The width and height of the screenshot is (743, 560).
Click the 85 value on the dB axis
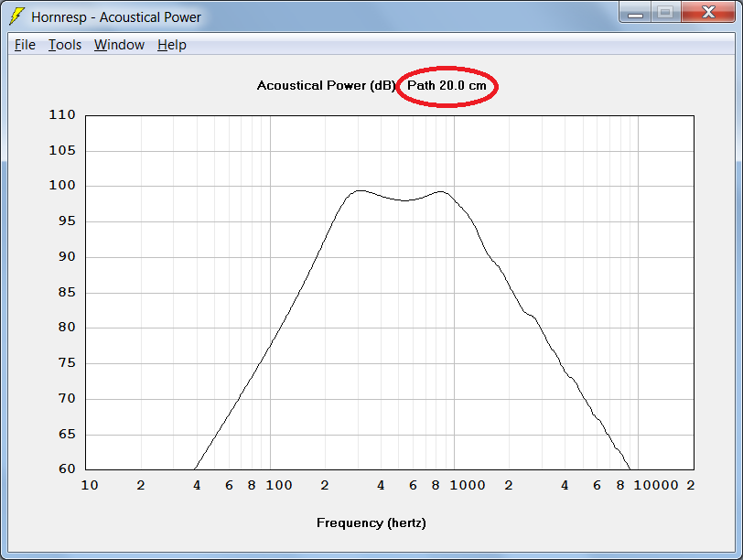[x=67, y=292]
